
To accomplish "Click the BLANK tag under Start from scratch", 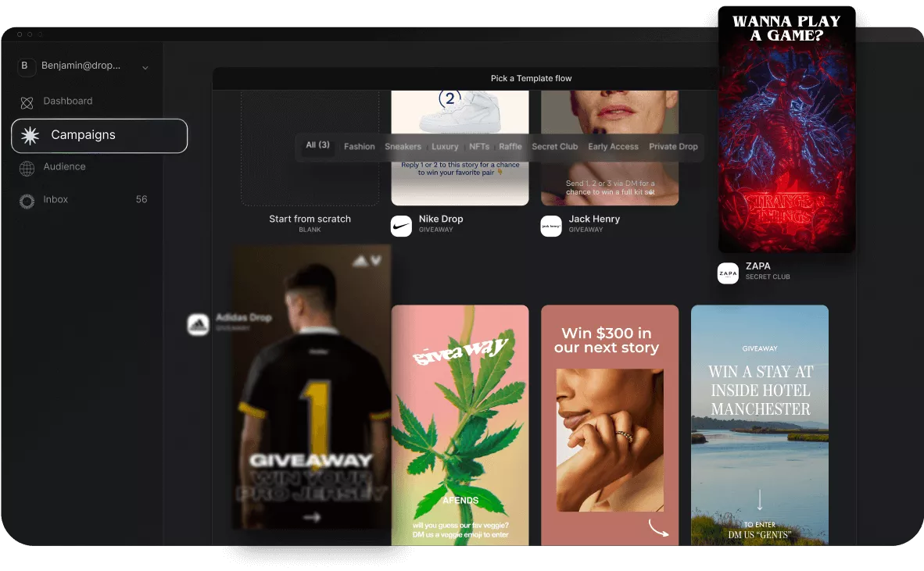I will click(310, 230).
